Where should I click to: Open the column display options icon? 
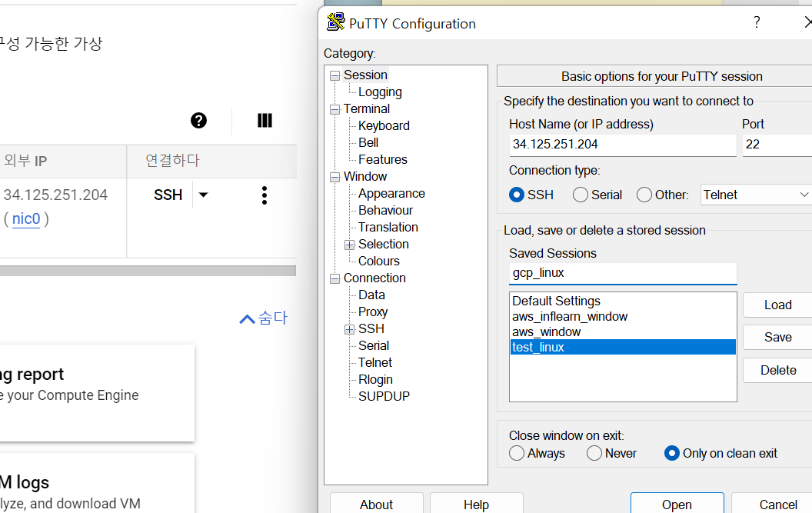265,121
